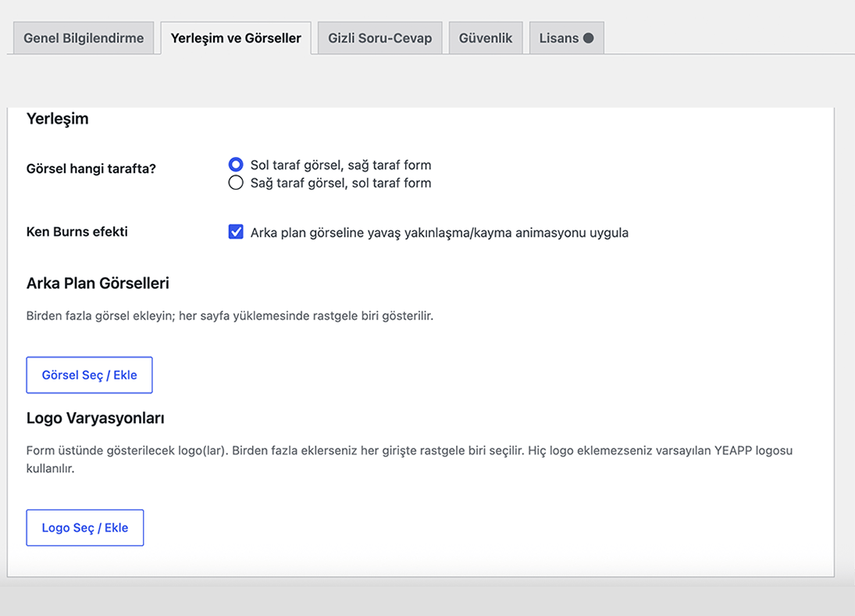The width and height of the screenshot is (855, 616).
Task: Click the 'Sol taraf görsel, sağ taraf form' label text
Action: click(x=340, y=166)
